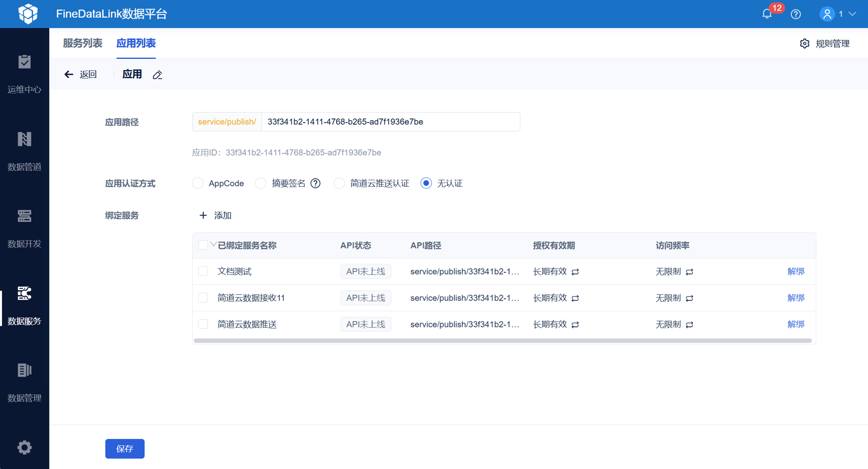The image size is (868, 469).
Task: Check the 文档测试 row checkbox
Action: pos(203,271)
